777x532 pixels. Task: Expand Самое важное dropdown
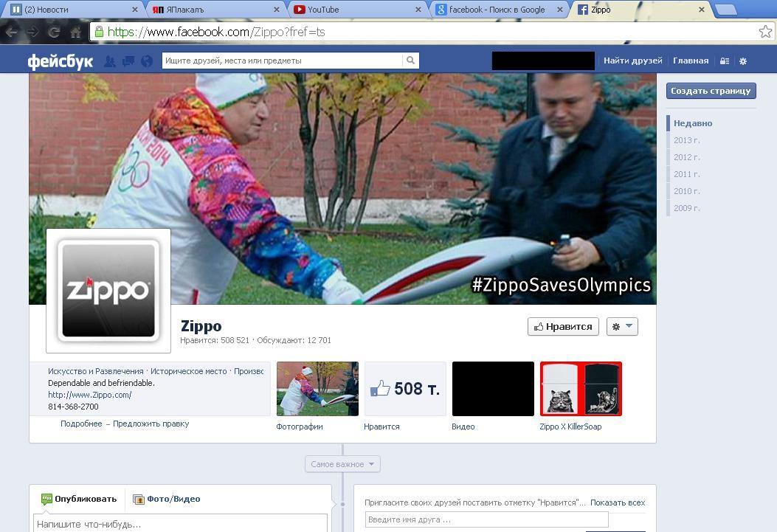(x=342, y=464)
